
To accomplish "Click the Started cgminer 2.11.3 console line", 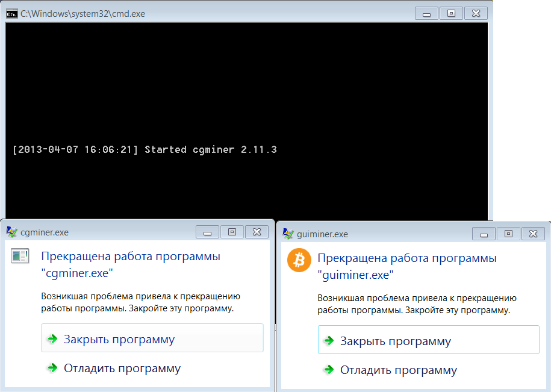I will [x=145, y=149].
